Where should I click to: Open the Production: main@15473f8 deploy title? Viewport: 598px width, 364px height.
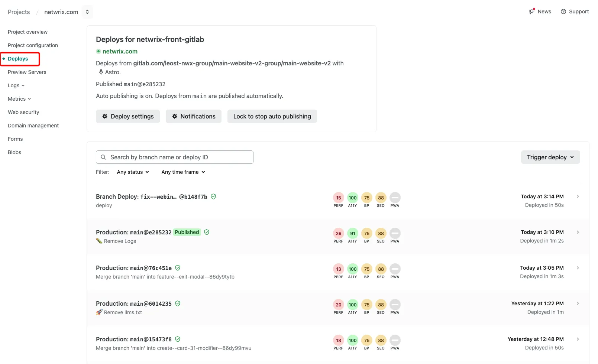(134, 339)
